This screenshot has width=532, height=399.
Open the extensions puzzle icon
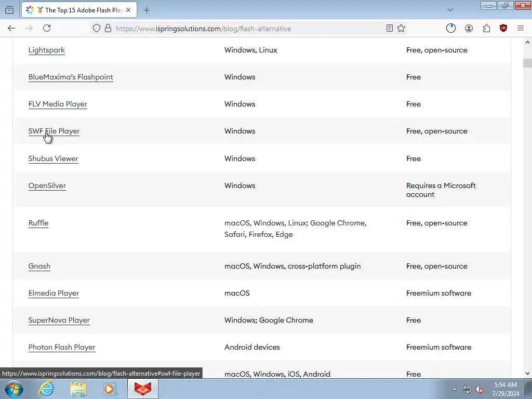point(486,29)
